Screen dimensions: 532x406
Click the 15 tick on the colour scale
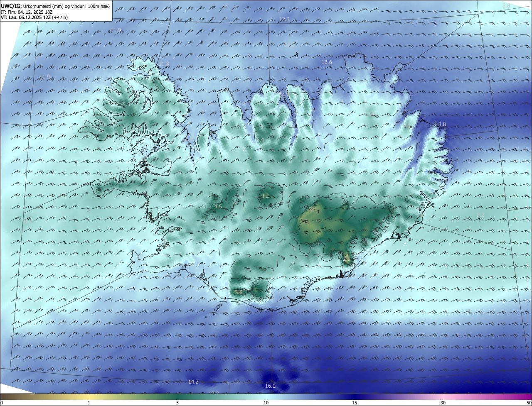[355, 403]
